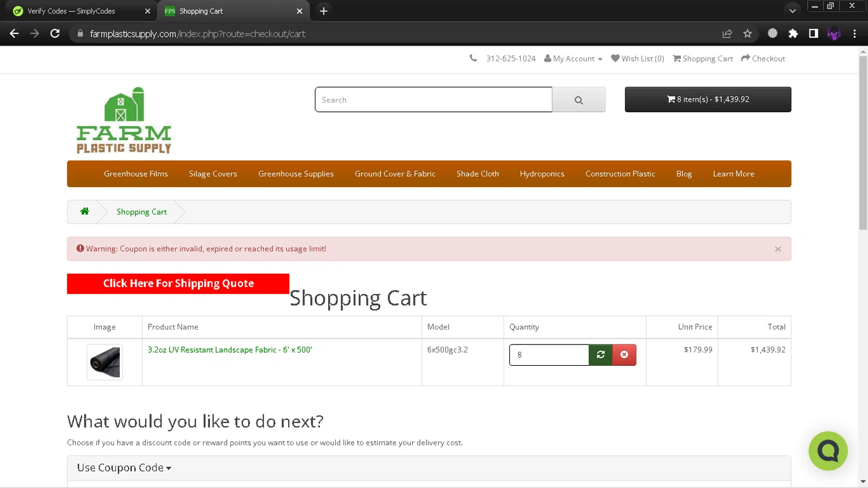The height and width of the screenshot is (488, 868).
Task: Click the unit price $179.99
Action: coord(698,350)
